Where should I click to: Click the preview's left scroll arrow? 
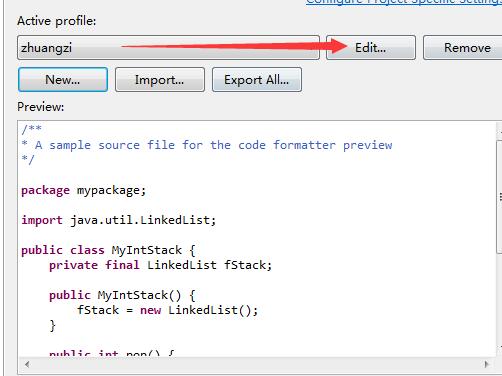[x=27, y=364]
